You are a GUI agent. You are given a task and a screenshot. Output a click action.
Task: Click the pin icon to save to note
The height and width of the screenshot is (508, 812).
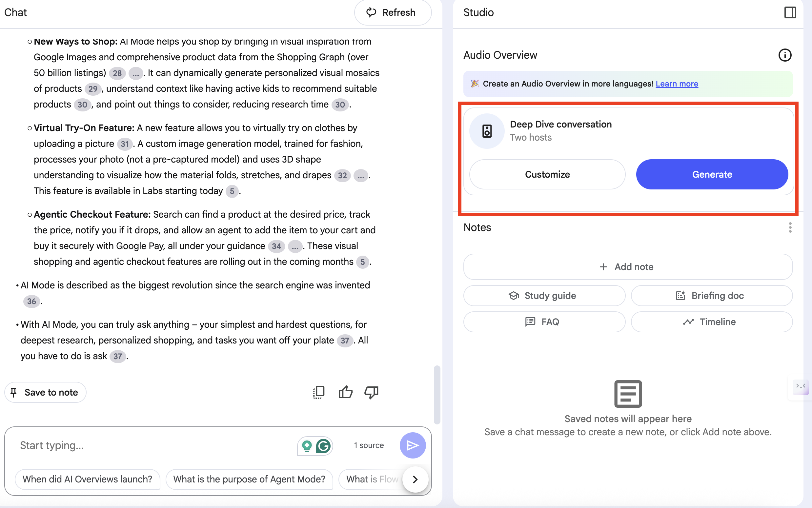click(14, 392)
